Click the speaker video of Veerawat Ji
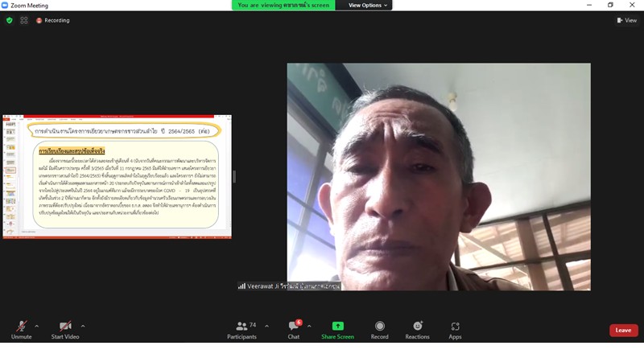 point(439,177)
